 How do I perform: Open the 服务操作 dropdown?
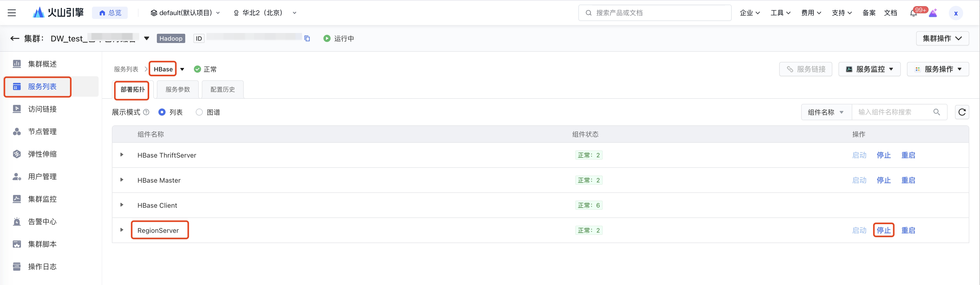click(x=938, y=69)
